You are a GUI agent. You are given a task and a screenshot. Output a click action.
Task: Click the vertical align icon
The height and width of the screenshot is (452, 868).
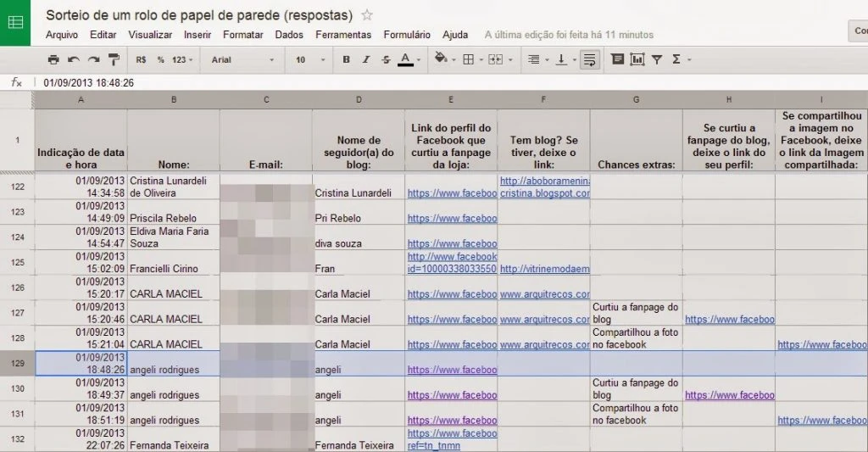pyautogui.click(x=561, y=59)
